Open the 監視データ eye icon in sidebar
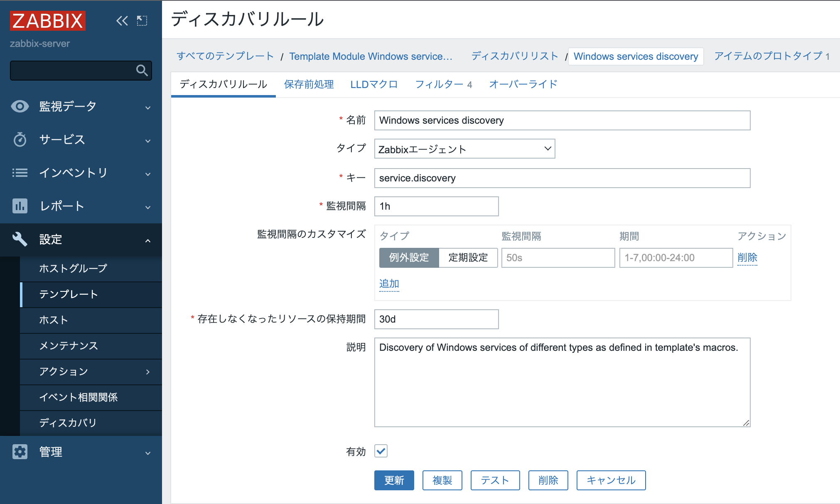This screenshot has width=840, height=504. 20,106
